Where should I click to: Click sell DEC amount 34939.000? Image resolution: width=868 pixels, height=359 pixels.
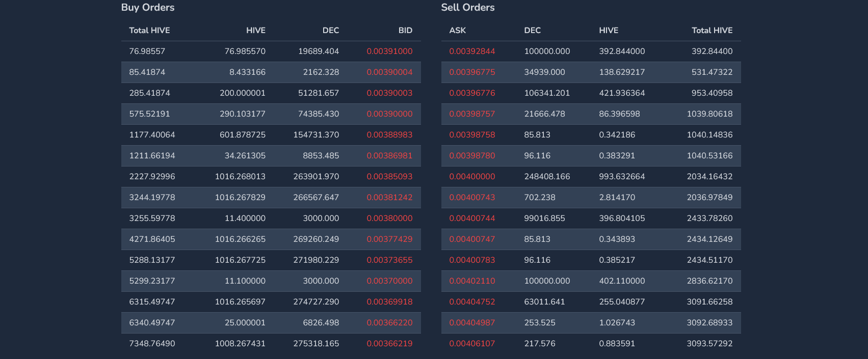[x=545, y=72]
